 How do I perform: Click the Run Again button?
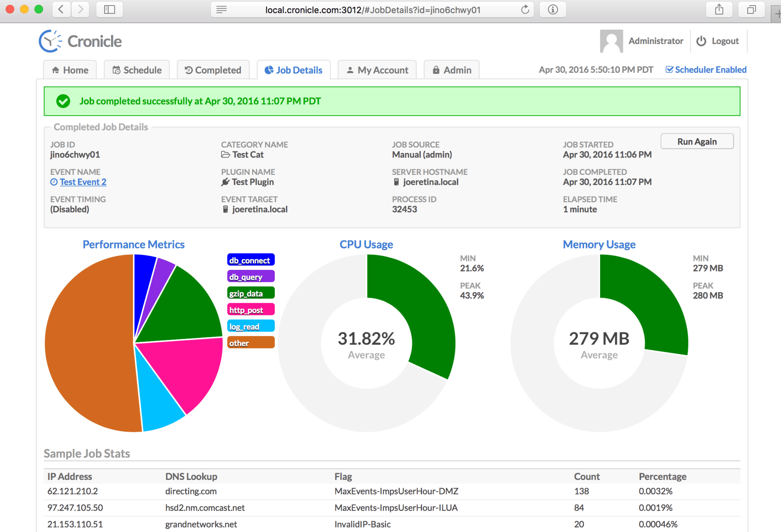click(x=697, y=141)
